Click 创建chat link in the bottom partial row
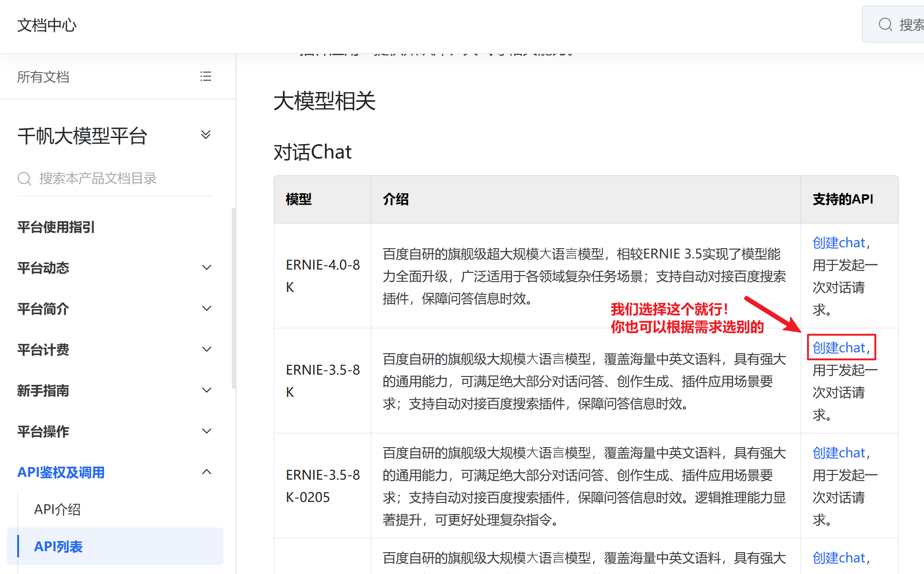Viewport: 924px width, 574px height. coord(839,558)
